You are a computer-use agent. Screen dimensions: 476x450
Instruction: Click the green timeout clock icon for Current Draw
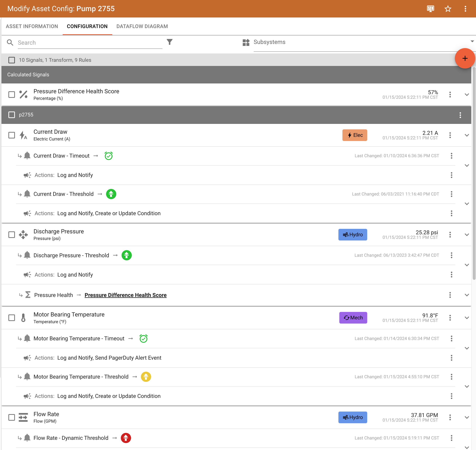108,156
